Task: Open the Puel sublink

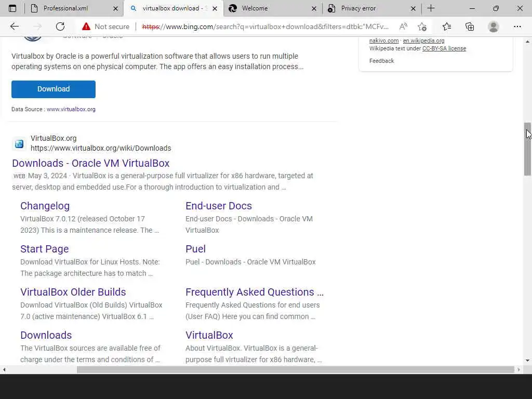Action: coord(195,249)
